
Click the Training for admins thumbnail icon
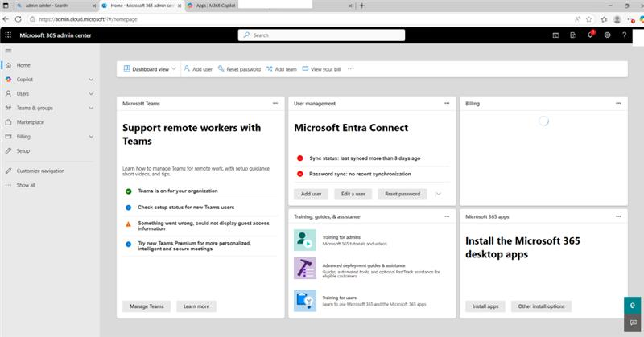[305, 240]
